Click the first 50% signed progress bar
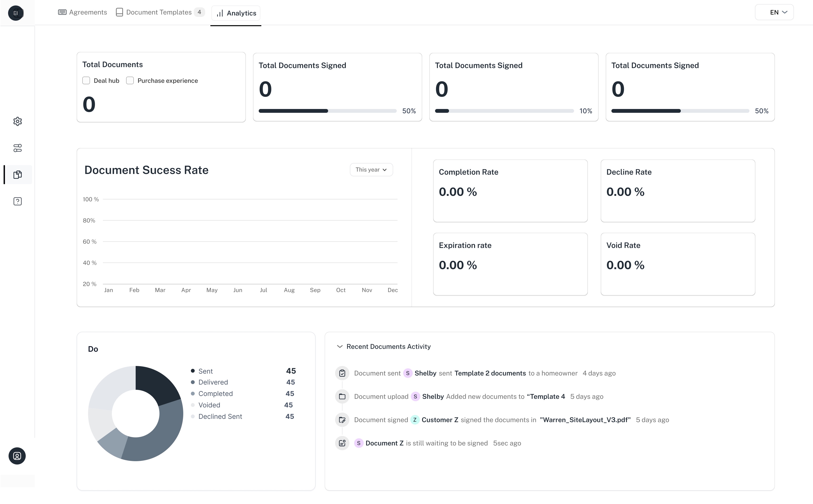The width and height of the screenshot is (813, 504). (327, 111)
